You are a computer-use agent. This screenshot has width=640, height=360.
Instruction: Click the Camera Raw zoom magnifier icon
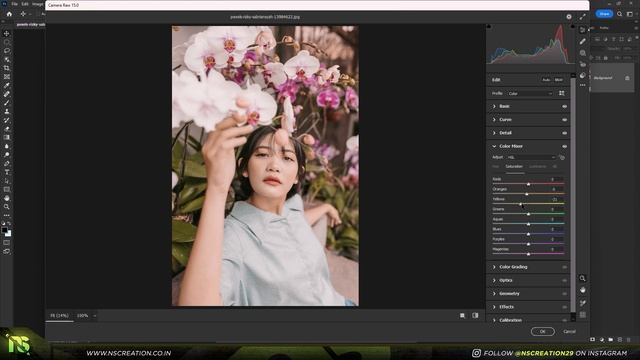tap(582, 278)
